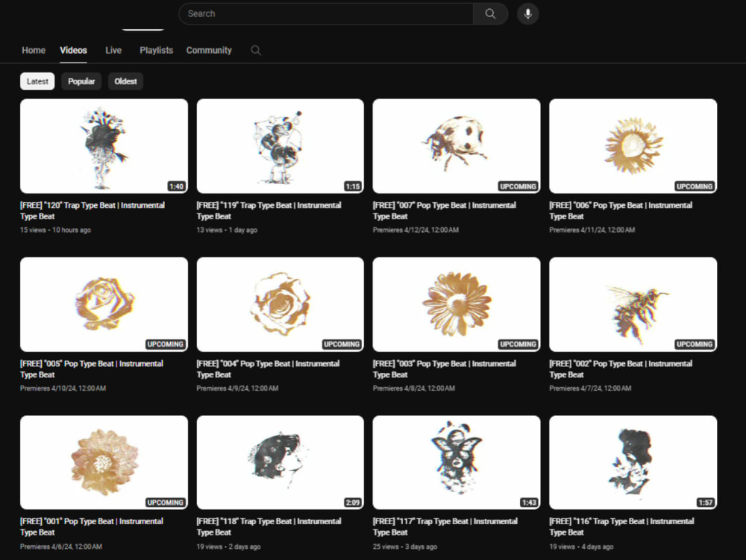Open the "006" Pop sunflower thumbnail

pos(633,146)
